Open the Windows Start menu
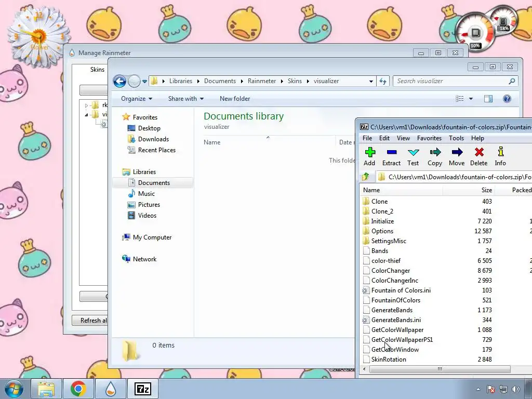Image resolution: width=532 pixels, height=399 pixels. coord(14,389)
